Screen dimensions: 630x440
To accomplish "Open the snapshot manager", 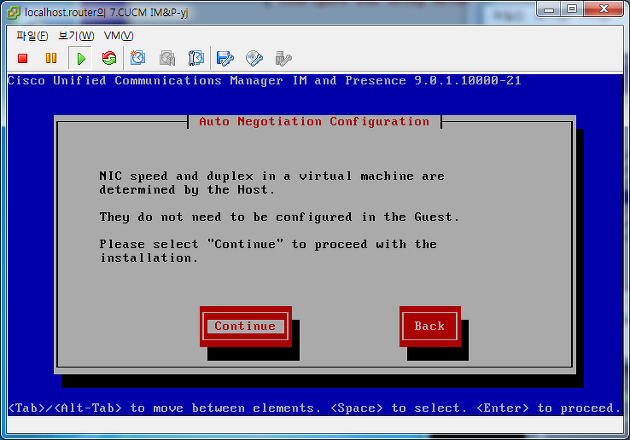I will [196, 58].
